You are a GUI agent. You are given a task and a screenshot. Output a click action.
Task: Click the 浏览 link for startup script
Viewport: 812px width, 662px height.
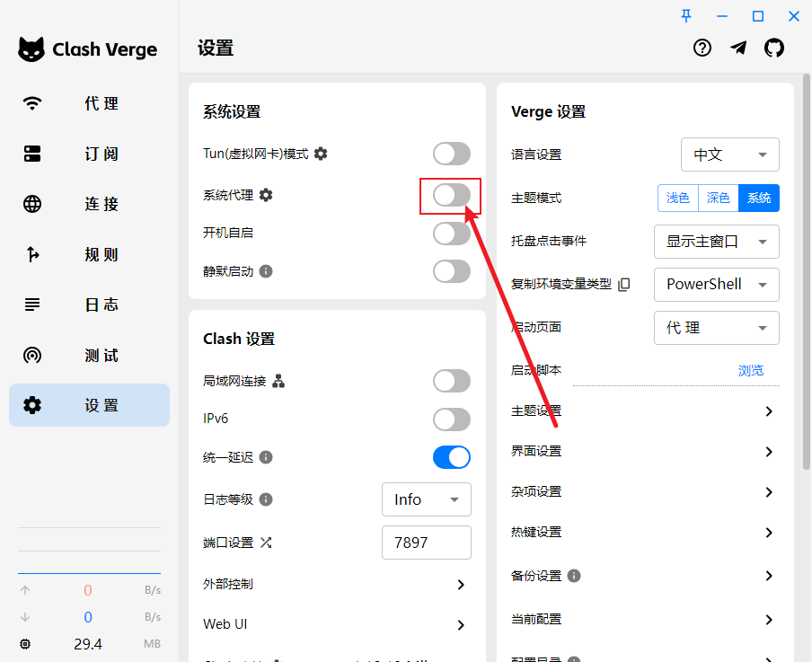pos(750,370)
